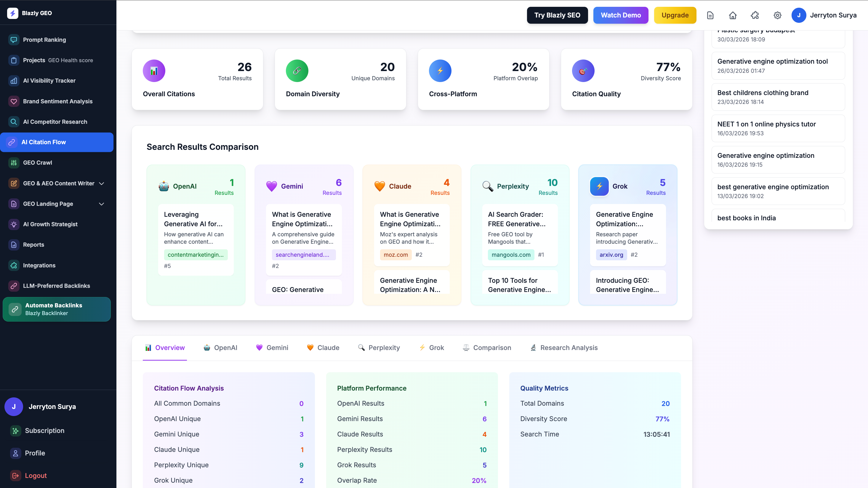Click the Watch Demo button
Image resolution: width=868 pixels, height=488 pixels.
(x=621, y=15)
